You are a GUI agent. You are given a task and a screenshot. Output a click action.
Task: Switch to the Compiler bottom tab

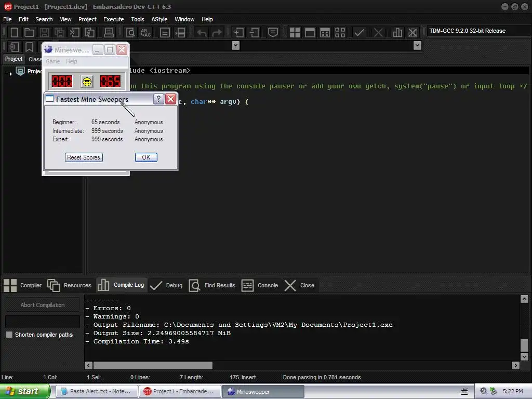coord(22,285)
